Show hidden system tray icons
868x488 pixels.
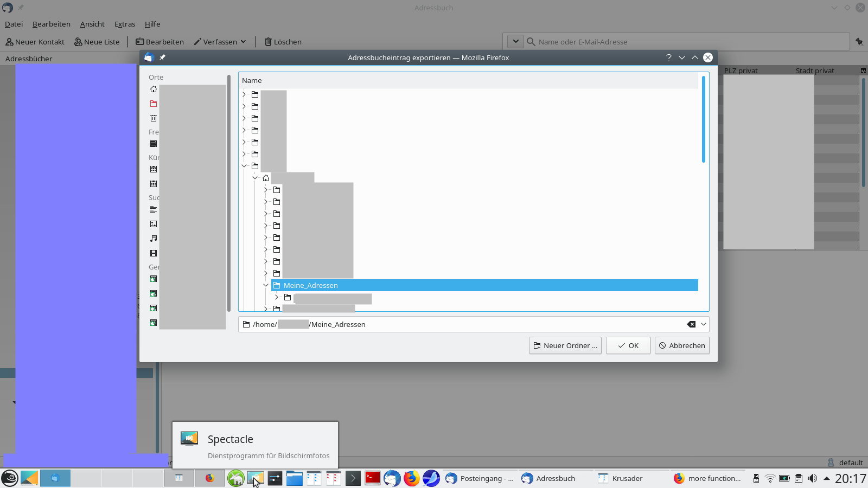(827, 478)
